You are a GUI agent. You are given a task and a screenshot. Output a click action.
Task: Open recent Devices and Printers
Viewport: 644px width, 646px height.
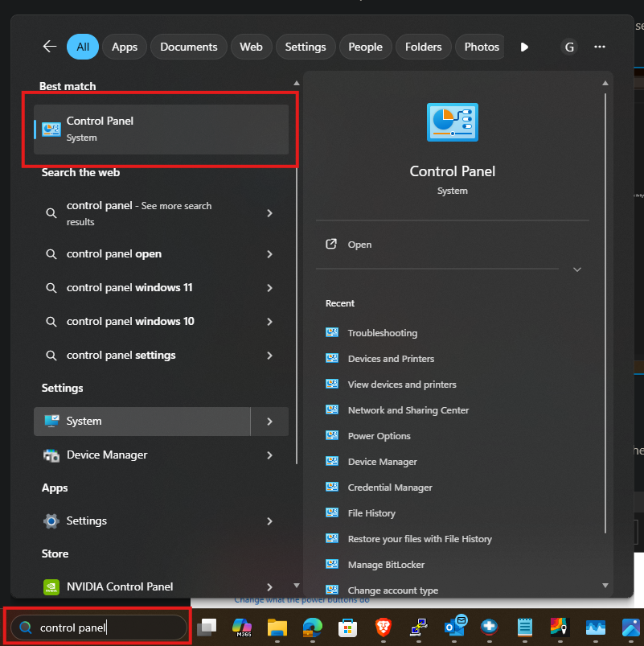point(391,359)
